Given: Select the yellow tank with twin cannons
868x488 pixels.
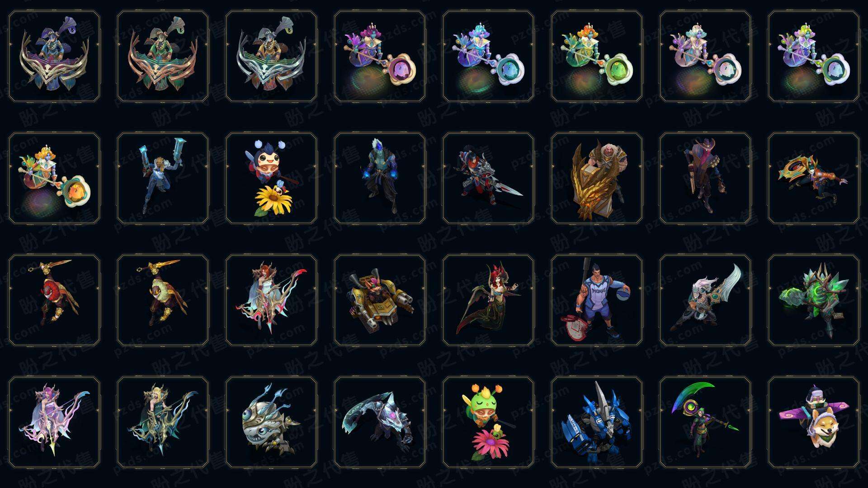Looking at the screenshot, I should coord(380,300).
